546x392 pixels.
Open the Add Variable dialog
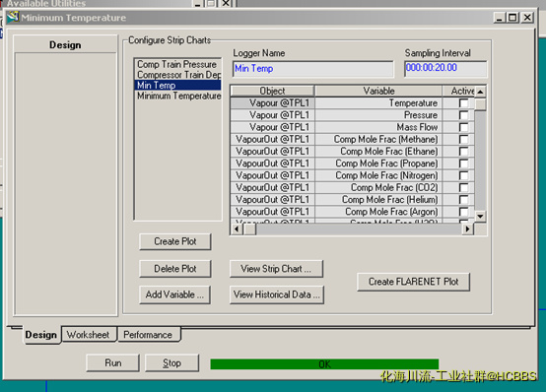pos(174,294)
